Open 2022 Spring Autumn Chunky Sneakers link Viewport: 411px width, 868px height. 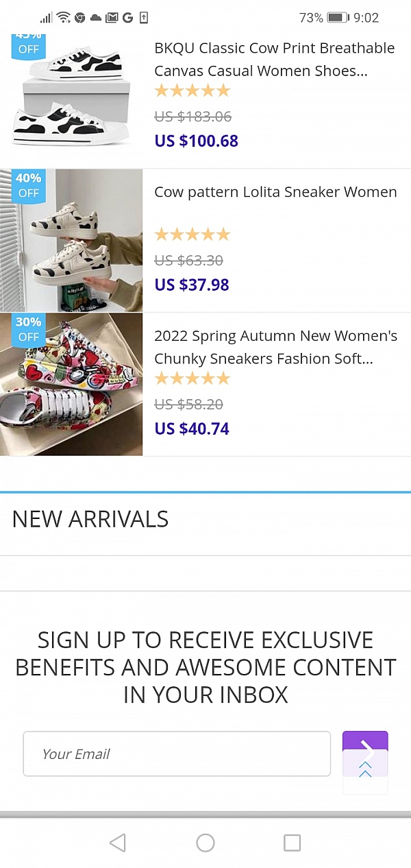(275, 347)
